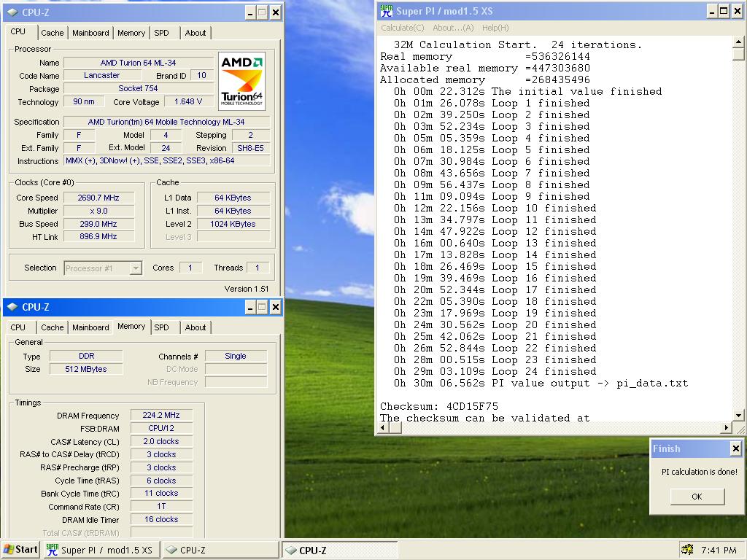Click the FSB:DRAM value CPU/12
The image size is (747, 560).
[x=161, y=428]
